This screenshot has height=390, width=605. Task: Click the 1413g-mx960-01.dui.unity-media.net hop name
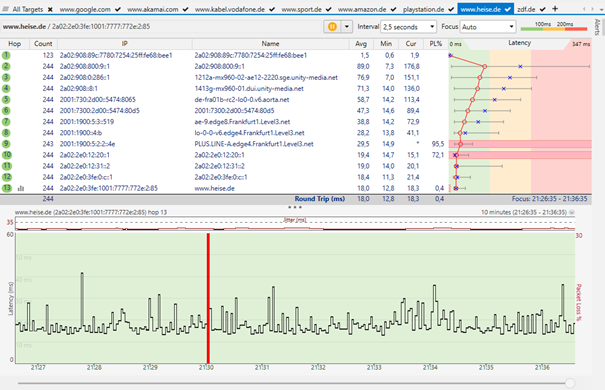249,88
